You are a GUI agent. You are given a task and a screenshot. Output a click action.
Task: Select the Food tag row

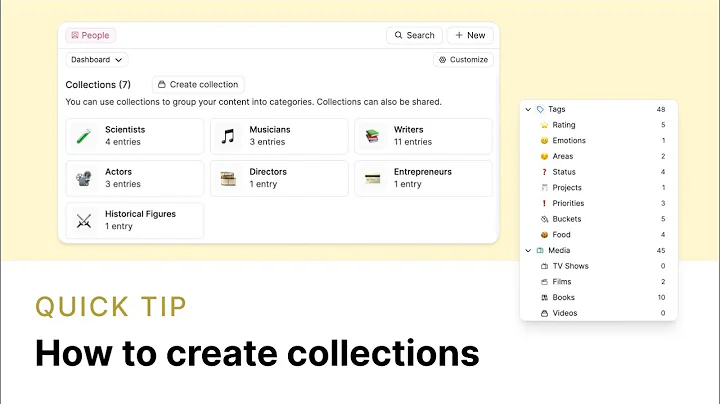tap(599, 235)
